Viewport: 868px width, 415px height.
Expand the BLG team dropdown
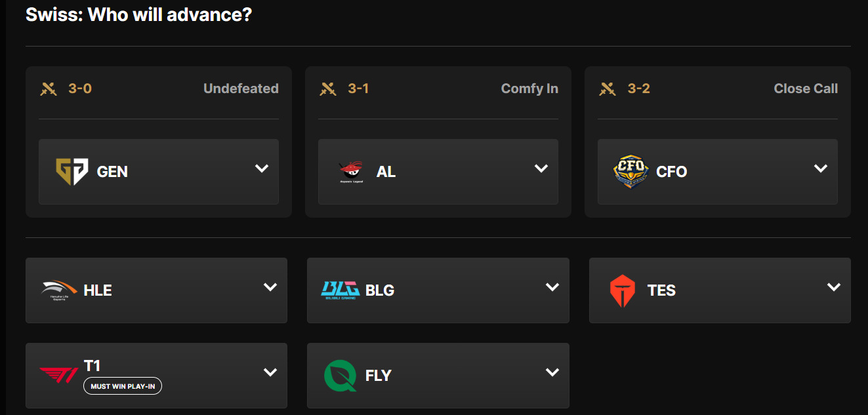point(552,287)
